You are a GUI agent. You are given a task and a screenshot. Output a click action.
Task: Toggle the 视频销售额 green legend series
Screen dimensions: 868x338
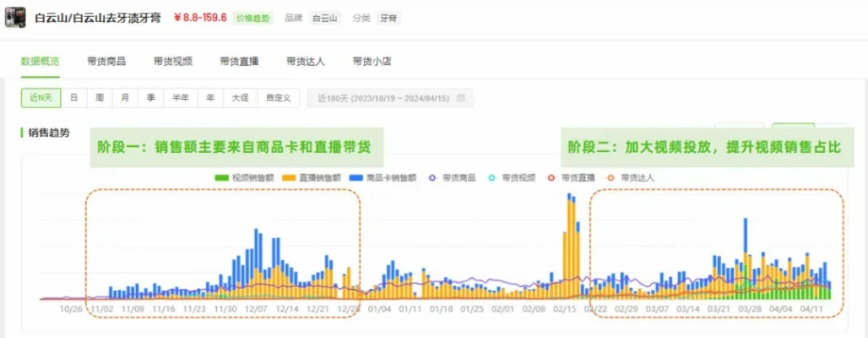(244, 177)
